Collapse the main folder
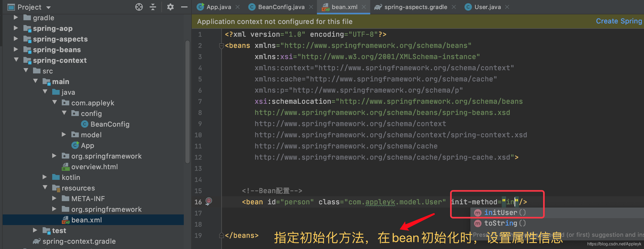This screenshot has width=644, height=249. coord(35,81)
